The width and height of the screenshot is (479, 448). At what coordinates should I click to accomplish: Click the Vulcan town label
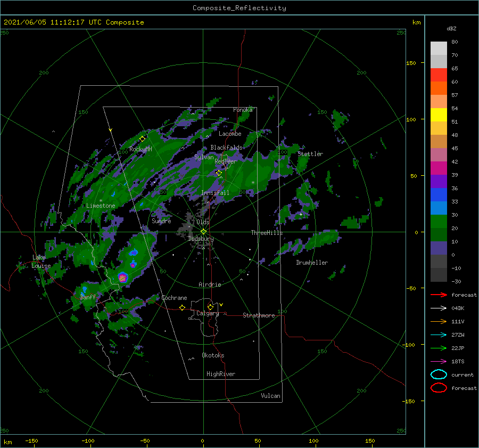[270, 396]
